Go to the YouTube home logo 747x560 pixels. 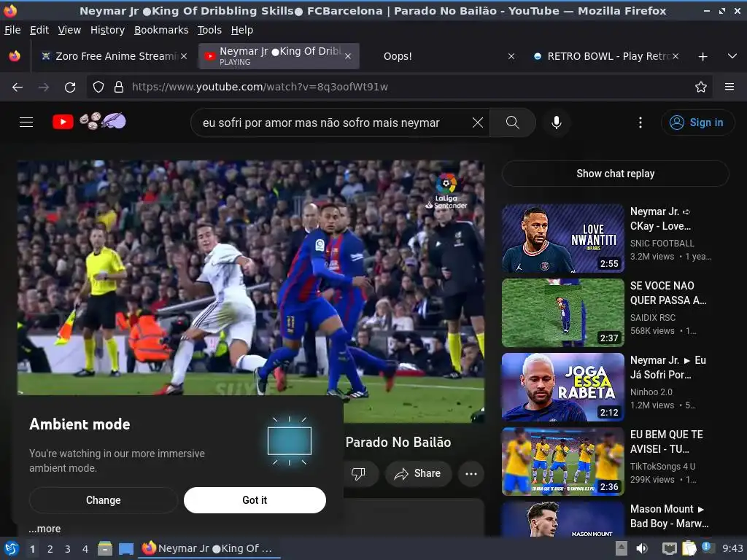pyautogui.click(x=63, y=122)
